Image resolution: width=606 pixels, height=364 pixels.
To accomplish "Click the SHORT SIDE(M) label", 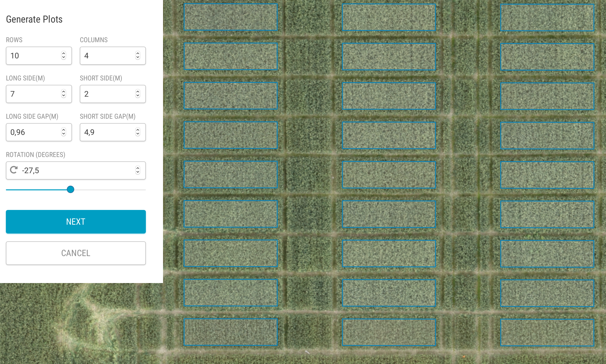I will point(101,78).
